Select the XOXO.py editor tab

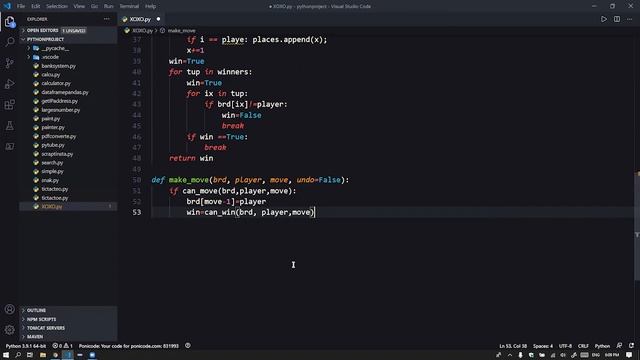[140, 19]
